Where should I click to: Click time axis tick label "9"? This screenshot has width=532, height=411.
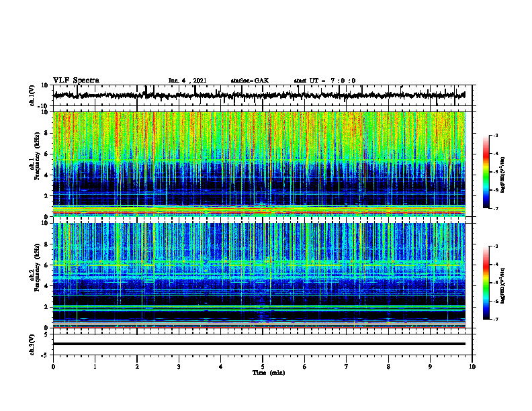[430, 367]
